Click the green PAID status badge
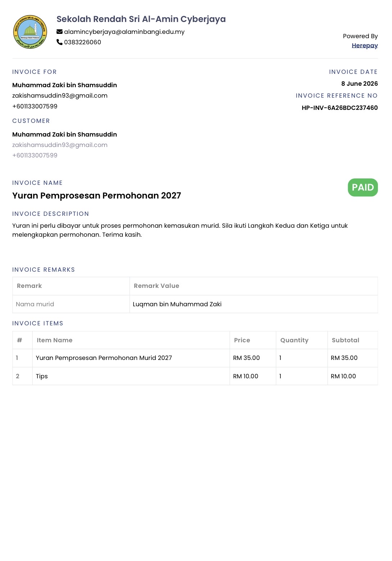The image size is (392, 561). (x=363, y=187)
